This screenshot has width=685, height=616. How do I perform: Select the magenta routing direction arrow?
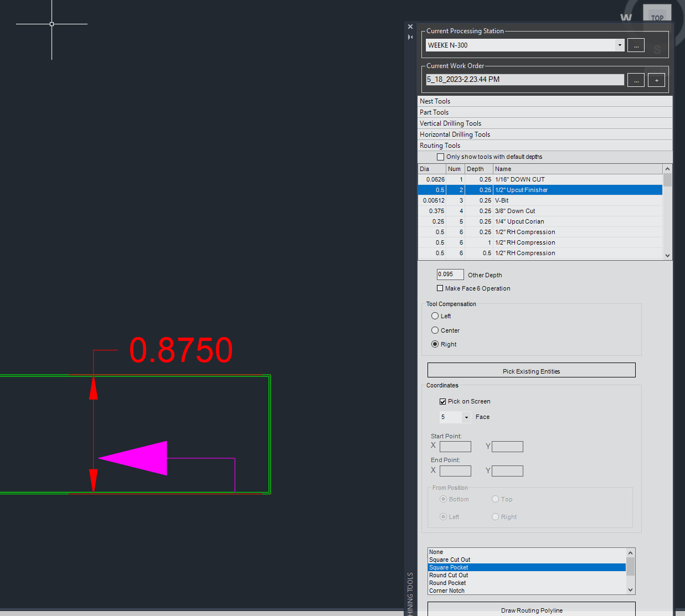click(x=133, y=458)
